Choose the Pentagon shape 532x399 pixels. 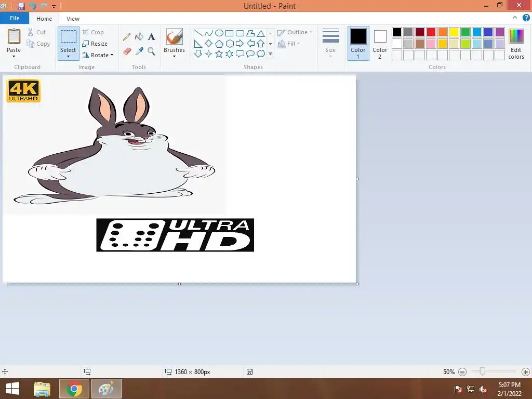pos(219,44)
